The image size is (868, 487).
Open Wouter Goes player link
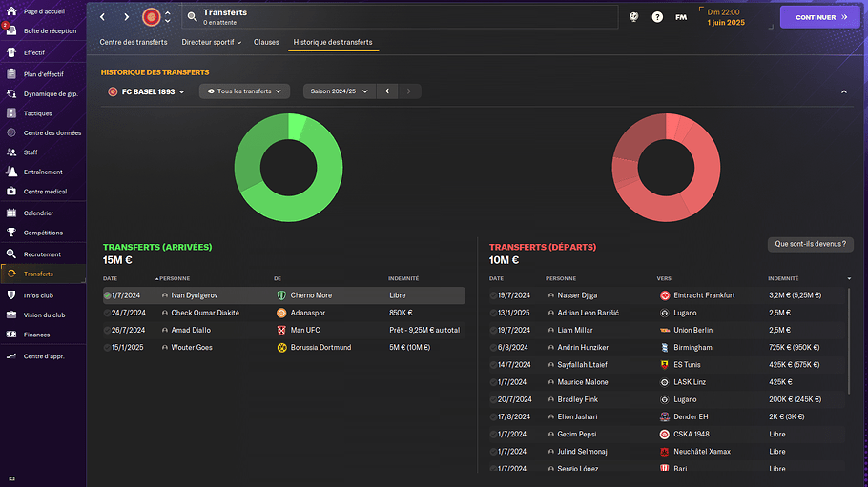pos(192,348)
